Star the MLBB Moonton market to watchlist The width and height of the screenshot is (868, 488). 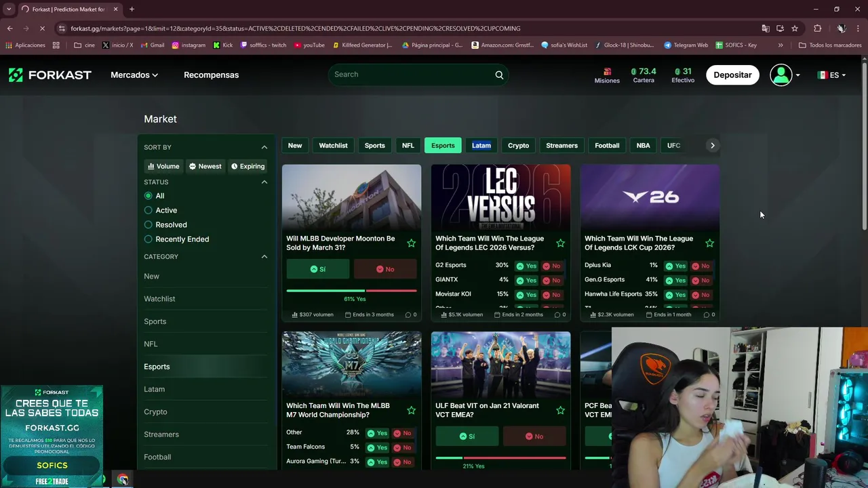point(411,243)
